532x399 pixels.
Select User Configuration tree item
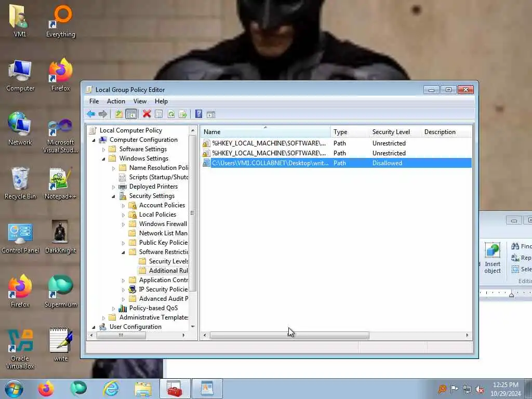136,327
